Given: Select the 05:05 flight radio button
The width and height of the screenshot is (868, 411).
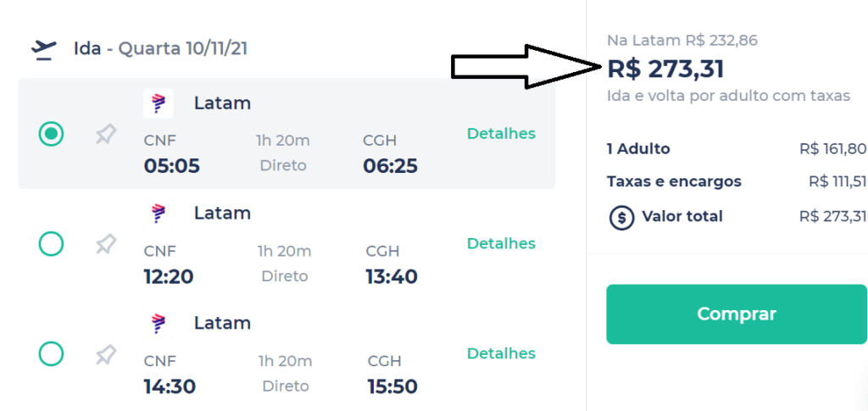Looking at the screenshot, I should click(x=51, y=134).
